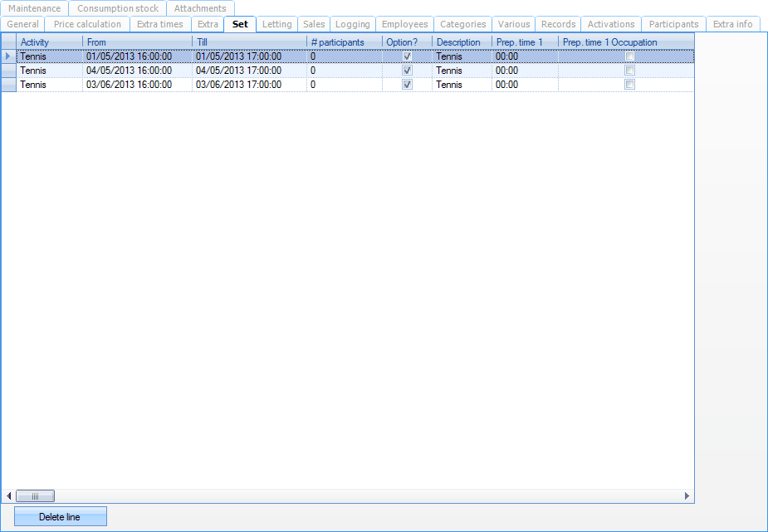Sort by the From column header
768x532 pixels.
[x=137, y=42]
